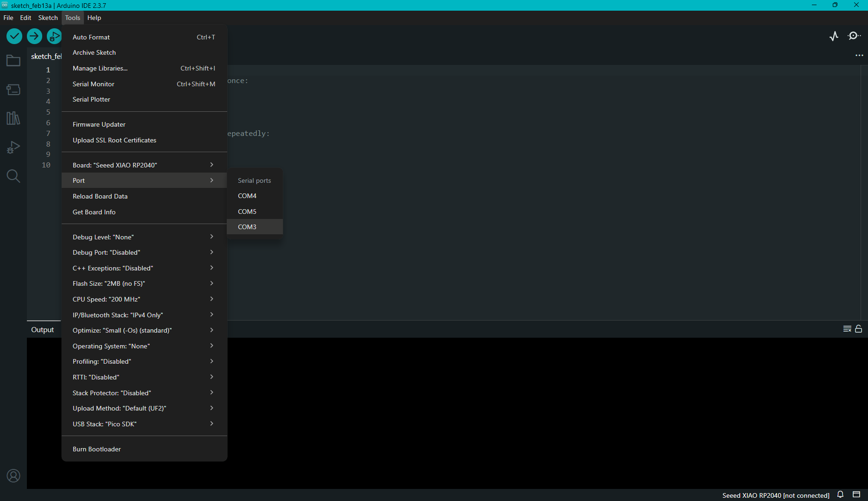Image resolution: width=868 pixels, height=501 pixels.
Task: Select the Output panel tab
Action: click(43, 330)
